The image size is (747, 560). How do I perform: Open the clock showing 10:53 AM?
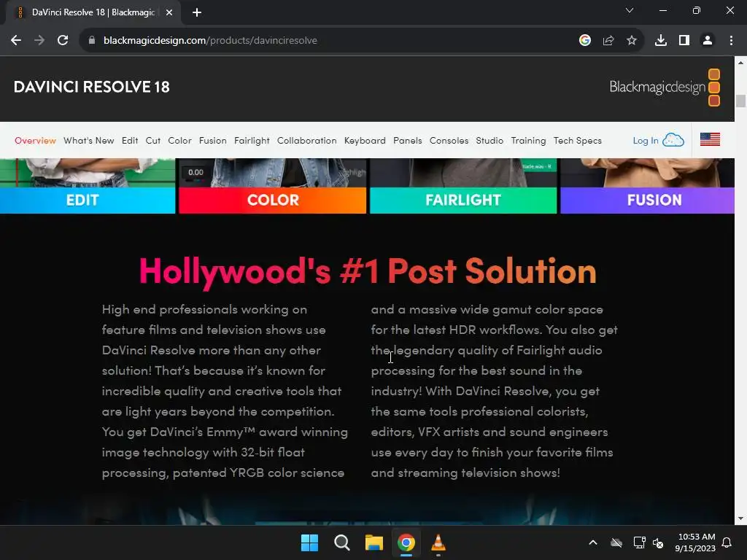pos(695,542)
